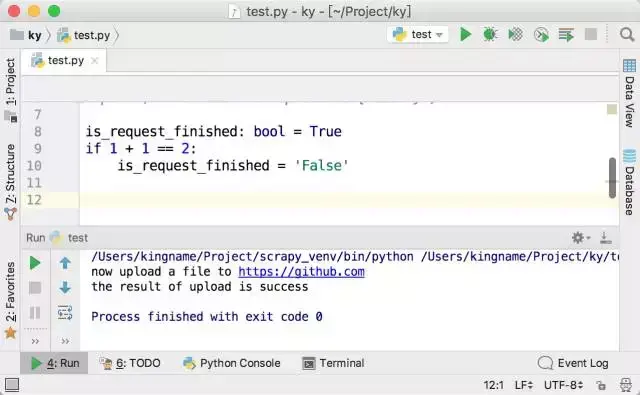Click the Project folder icon in left strip

point(11,117)
